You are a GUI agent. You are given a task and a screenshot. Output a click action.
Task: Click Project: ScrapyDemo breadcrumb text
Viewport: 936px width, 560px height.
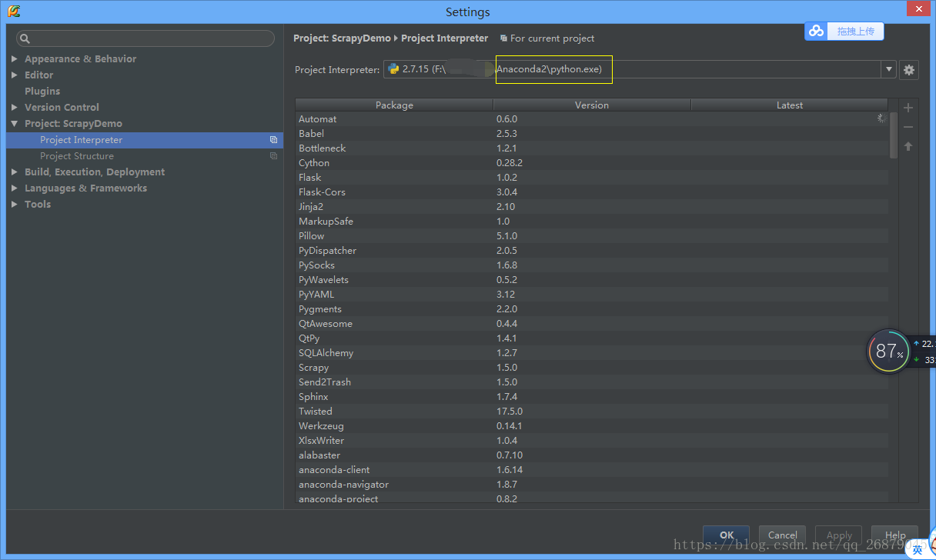coord(342,38)
